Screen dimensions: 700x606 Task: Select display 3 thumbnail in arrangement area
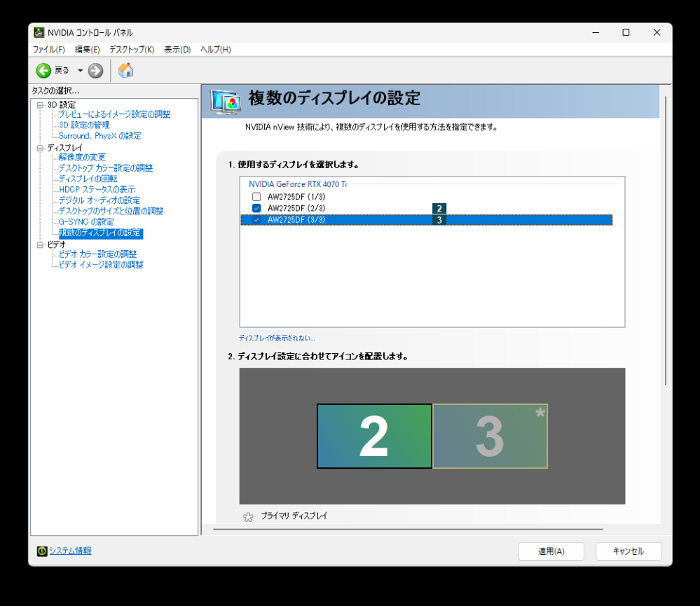490,436
